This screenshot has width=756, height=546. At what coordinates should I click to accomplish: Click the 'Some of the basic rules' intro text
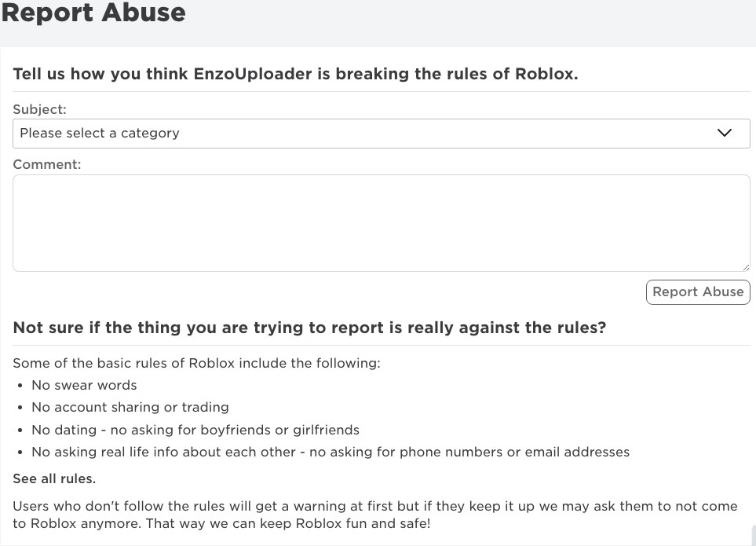click(x=196, y=363)
